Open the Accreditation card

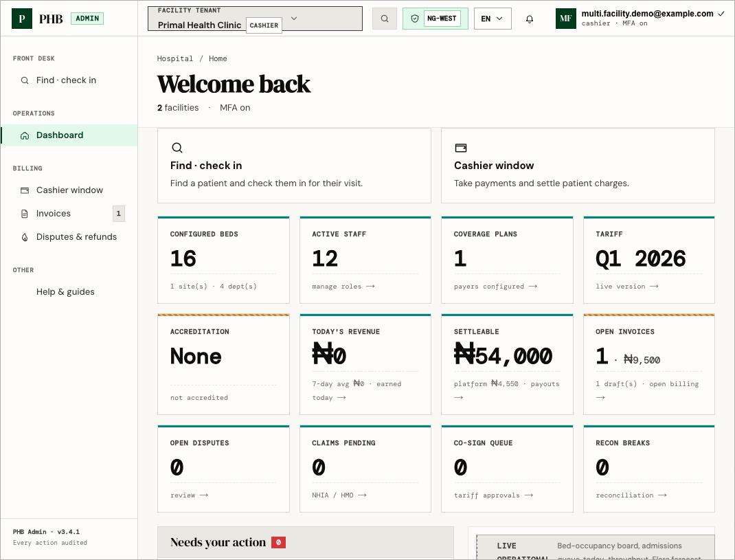[224, 364]
